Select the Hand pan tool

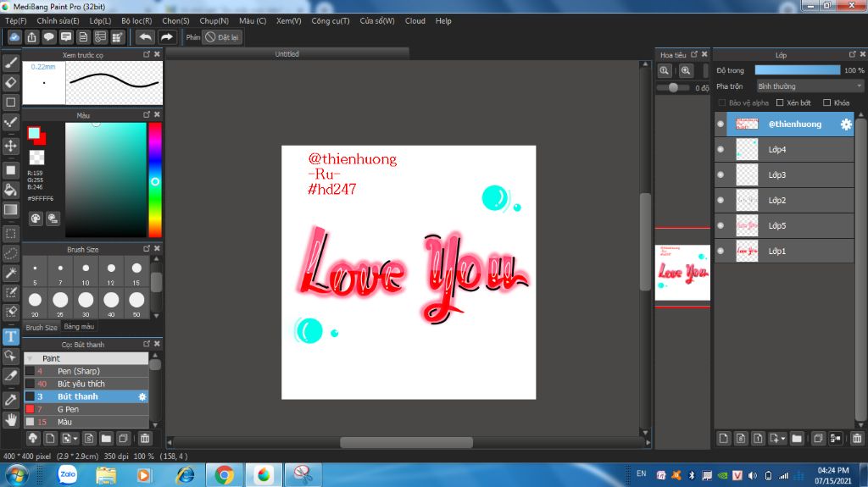click(11, 419)
